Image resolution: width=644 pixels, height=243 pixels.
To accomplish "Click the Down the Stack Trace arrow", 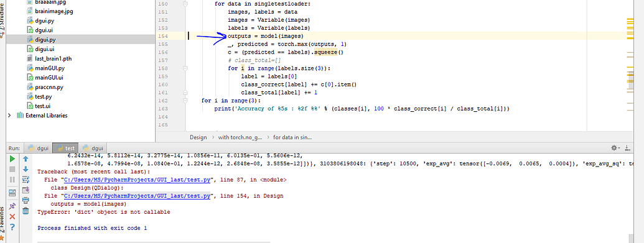I will (x=26, y=169).
